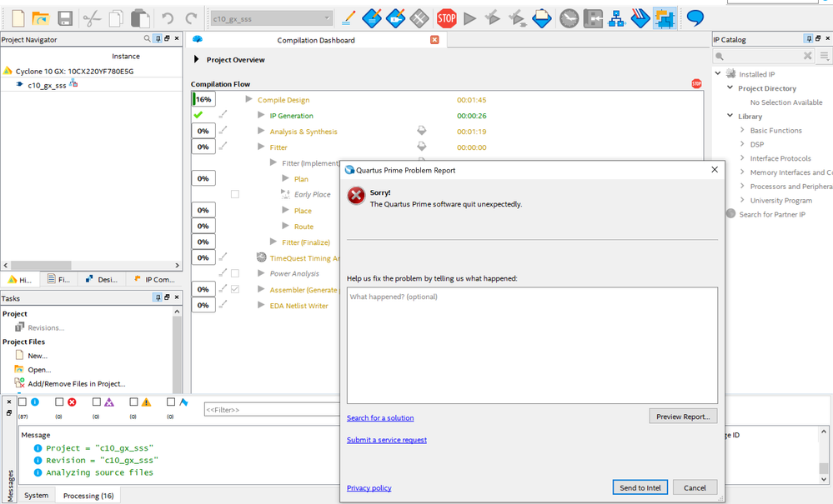
Task: Open the Chip Planner toolbar icon
Action: (x=419, y=18)
